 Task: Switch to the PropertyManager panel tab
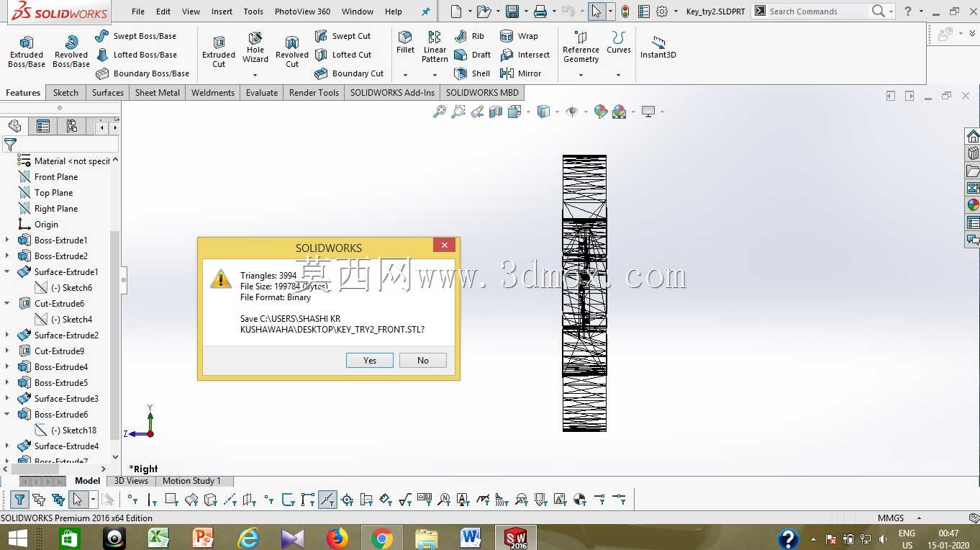point(43,127)
